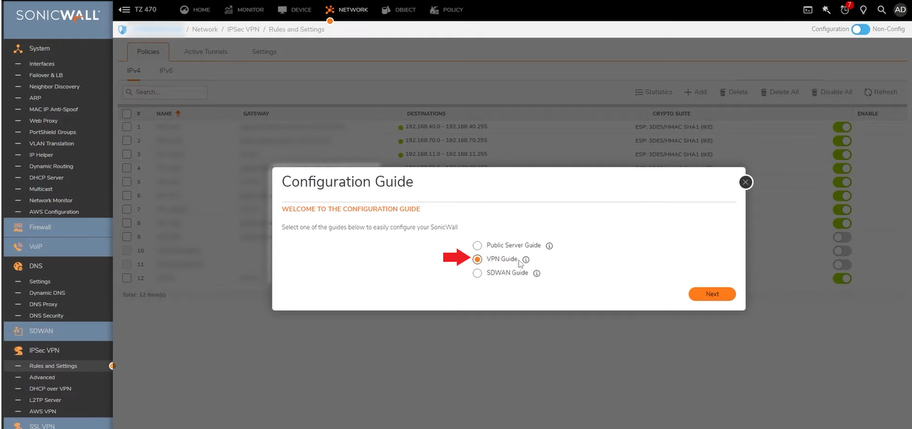Toggle the enable switch for policy row 1
Image resolution: width=912 pixels, height=429 pixels.
tap(842, 127)
